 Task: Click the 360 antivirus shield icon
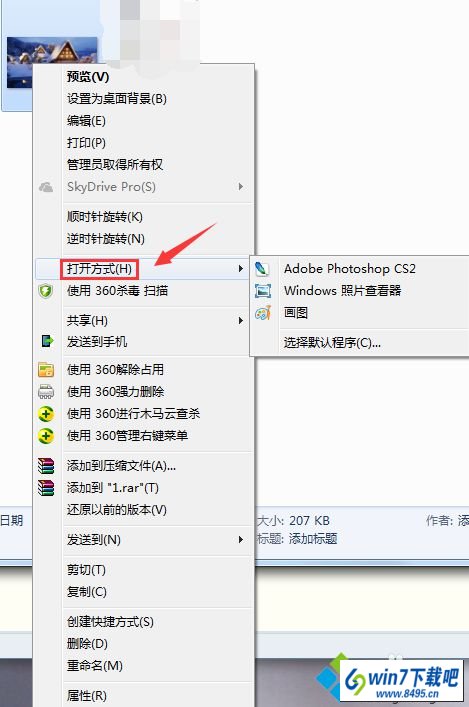46,291
